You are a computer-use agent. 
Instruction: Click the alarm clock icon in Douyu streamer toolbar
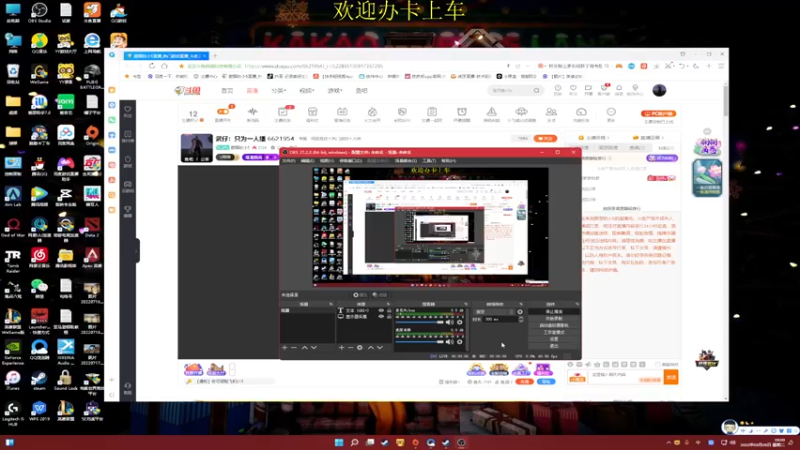(462, 111)
